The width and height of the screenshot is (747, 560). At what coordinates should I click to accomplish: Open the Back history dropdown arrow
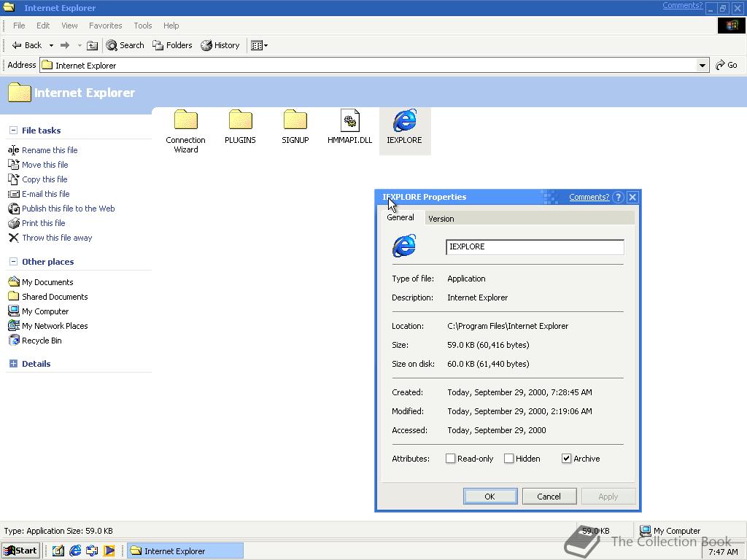(51, 46)
